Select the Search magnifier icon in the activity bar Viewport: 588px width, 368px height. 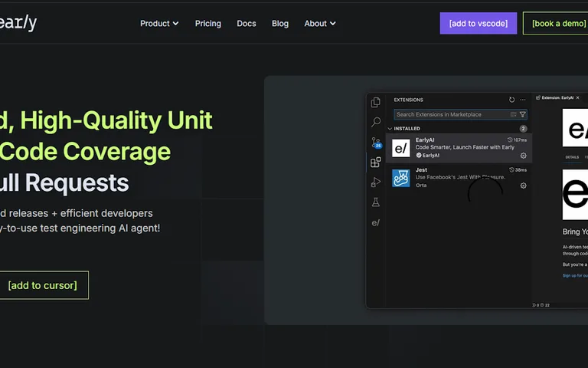tap(375, 122)
